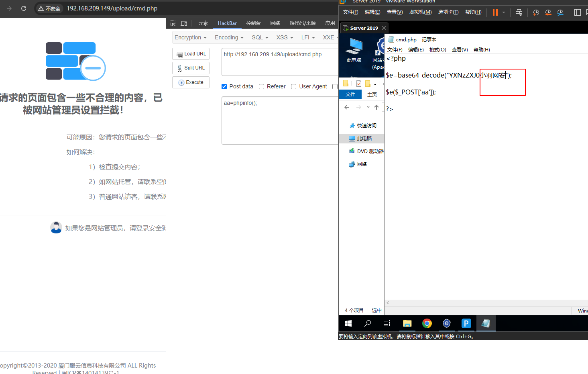
Task: Expand the Encryption dropdown in HackBar
Action: 190,37
